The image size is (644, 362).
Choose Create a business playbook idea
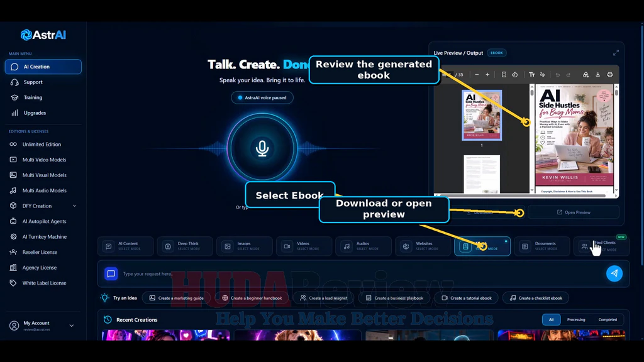point(394,298)
